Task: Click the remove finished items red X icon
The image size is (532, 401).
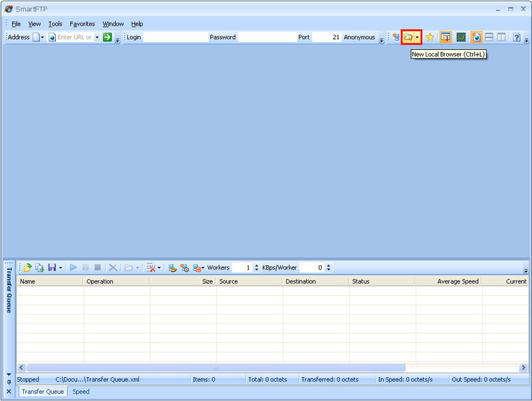Action: click(x=151, y=268)
